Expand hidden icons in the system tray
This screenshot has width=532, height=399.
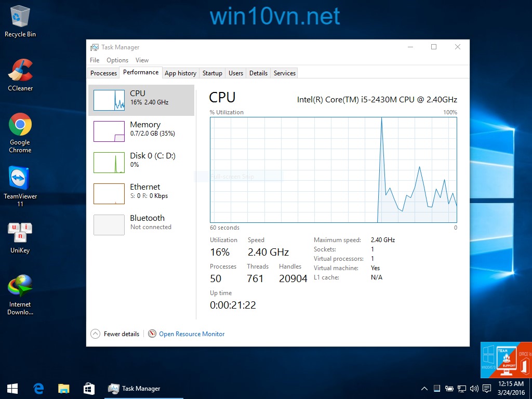pos(424,388)
